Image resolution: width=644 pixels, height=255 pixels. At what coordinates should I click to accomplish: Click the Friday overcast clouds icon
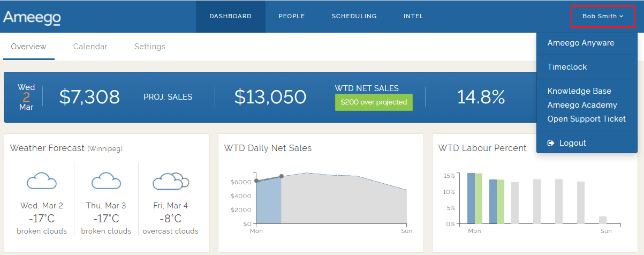(x=171, y=181)
